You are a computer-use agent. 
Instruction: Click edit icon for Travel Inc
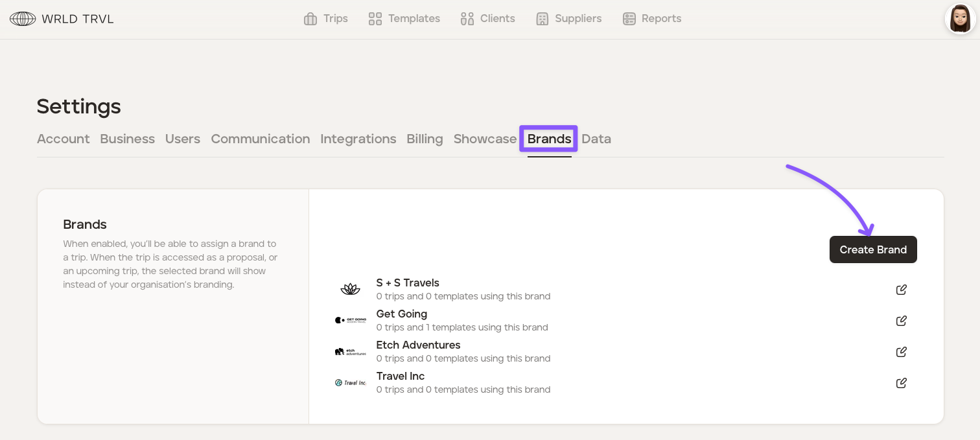point(901,383)
